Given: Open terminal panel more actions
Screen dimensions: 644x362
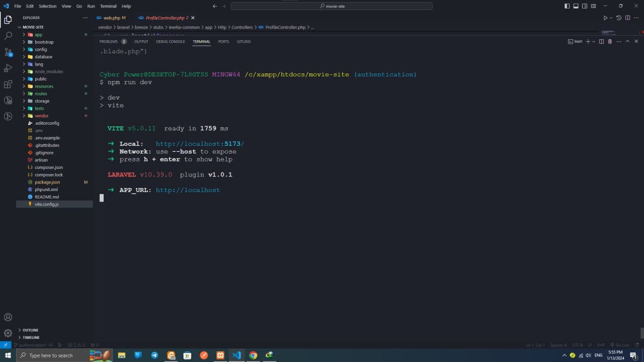Looking at the screenshot, I should (619, 41).
